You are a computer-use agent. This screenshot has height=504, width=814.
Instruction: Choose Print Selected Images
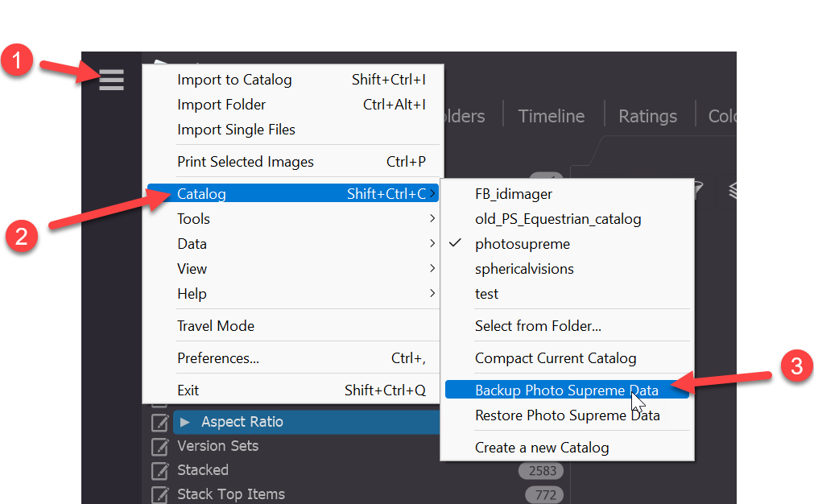pos(293,162)
